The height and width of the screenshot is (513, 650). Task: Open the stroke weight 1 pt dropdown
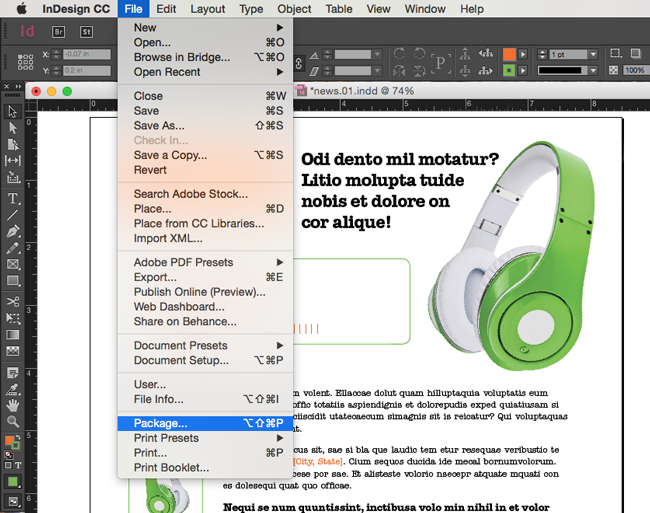(593, 54)
